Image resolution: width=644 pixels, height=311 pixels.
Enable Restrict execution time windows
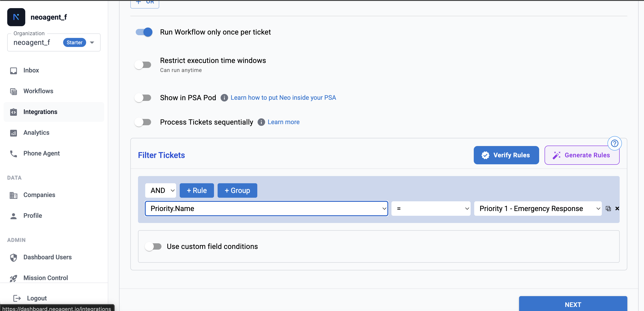[x=143, y=65]
